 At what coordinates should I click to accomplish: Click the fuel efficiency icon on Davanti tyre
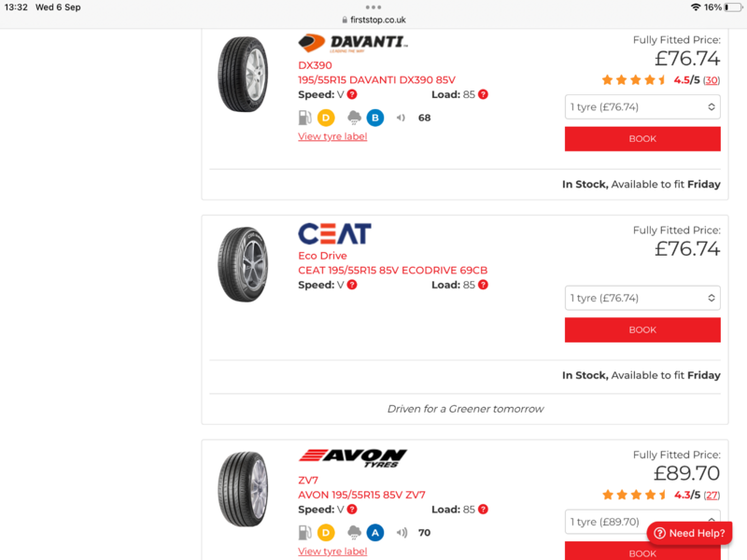(x=304, y=118)
